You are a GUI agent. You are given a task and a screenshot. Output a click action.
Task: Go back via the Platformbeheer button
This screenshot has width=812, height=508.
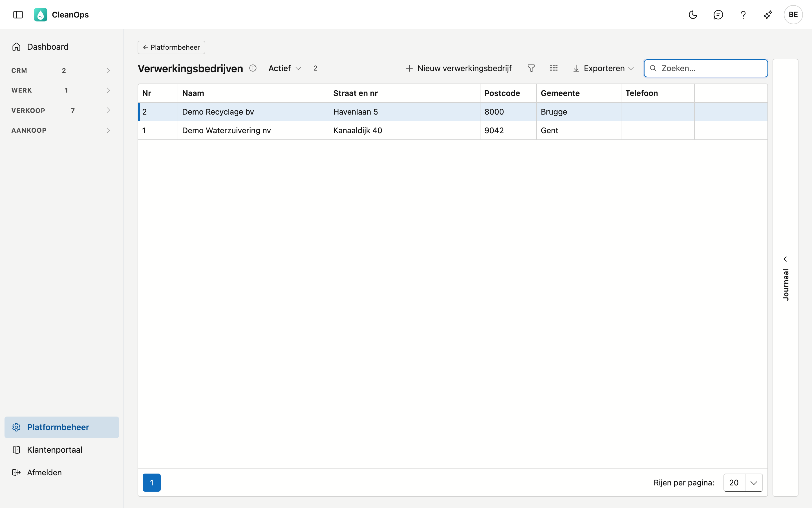point(171,47)
